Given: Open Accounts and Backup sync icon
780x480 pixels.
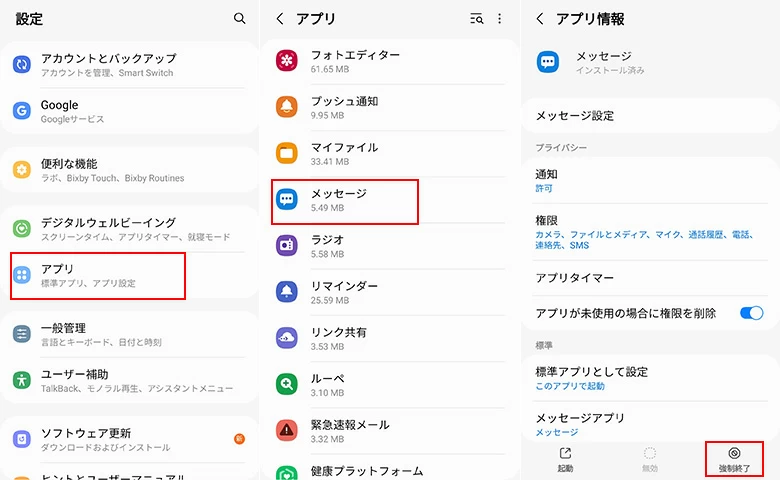Looking at the screenshot, I should coord(21,65).
